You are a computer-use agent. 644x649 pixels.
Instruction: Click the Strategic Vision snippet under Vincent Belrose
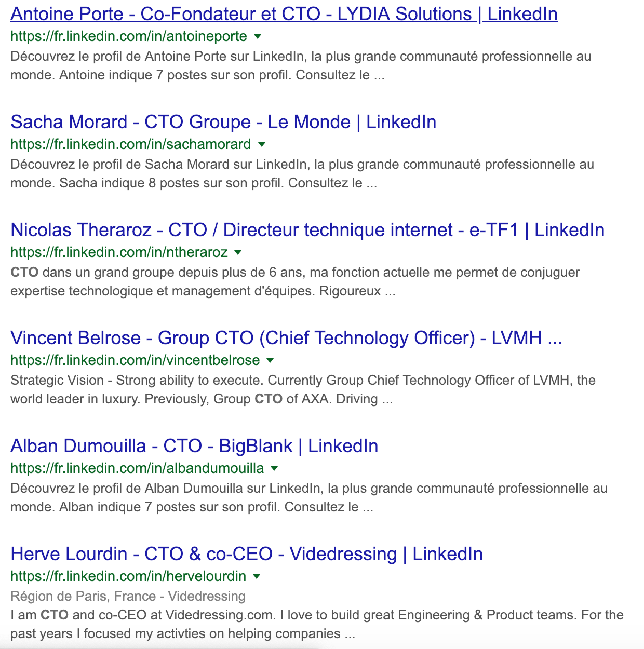303,389
